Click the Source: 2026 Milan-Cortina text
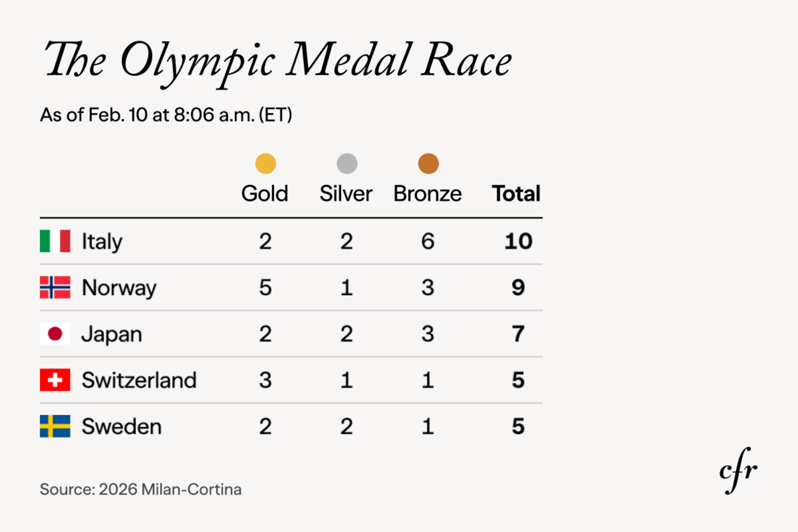 pos(140,490)
